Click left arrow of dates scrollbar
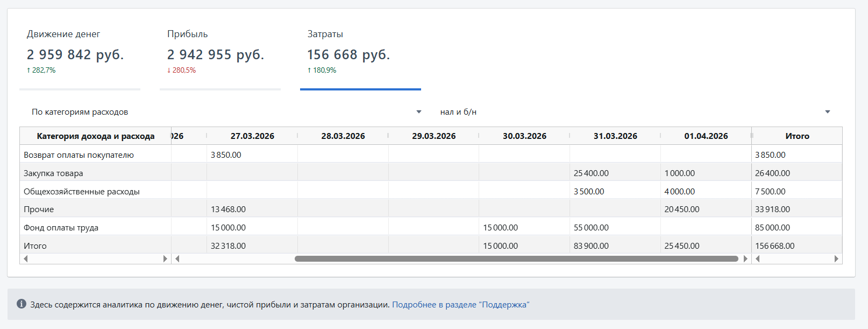This screenshot has height=329, width=868. point(177,259)
